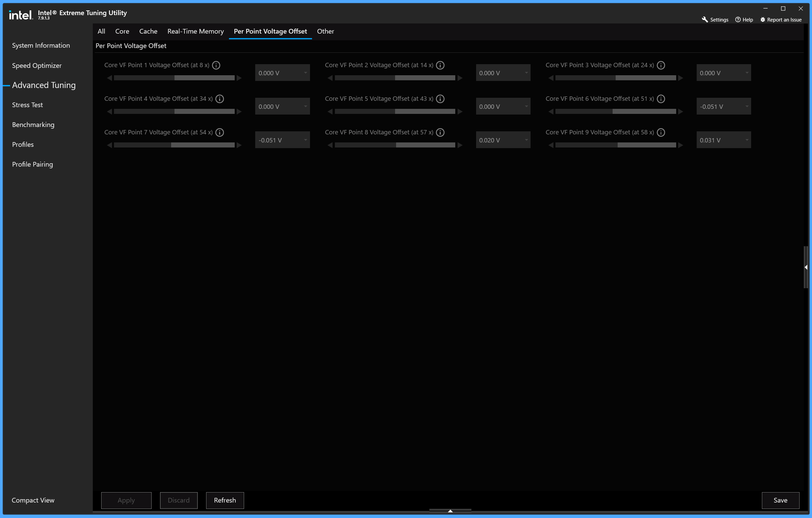Click info icon for Core VF Point 1
This screenshot has width=812, height=518.
216,65
